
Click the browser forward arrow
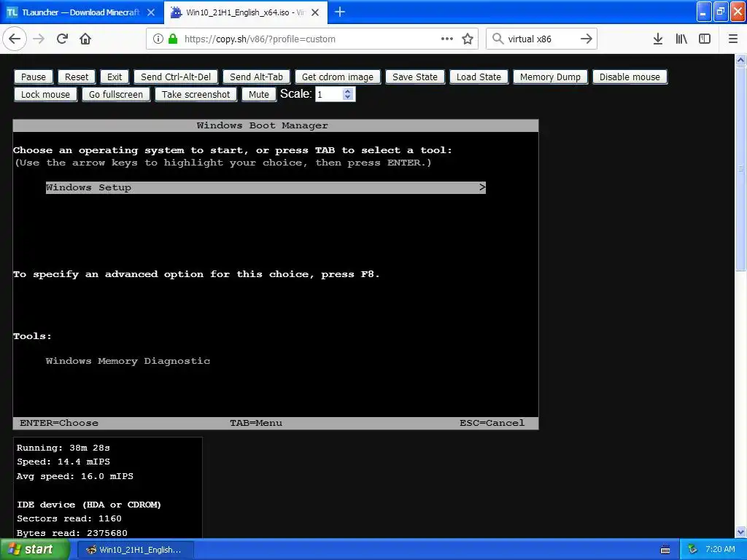[x=39, y=39]
